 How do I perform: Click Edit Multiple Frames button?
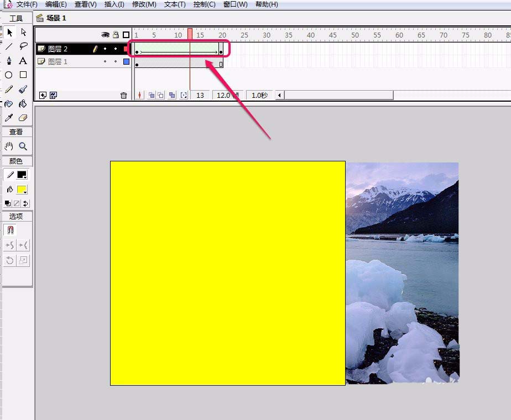click(x=172, y=95)
